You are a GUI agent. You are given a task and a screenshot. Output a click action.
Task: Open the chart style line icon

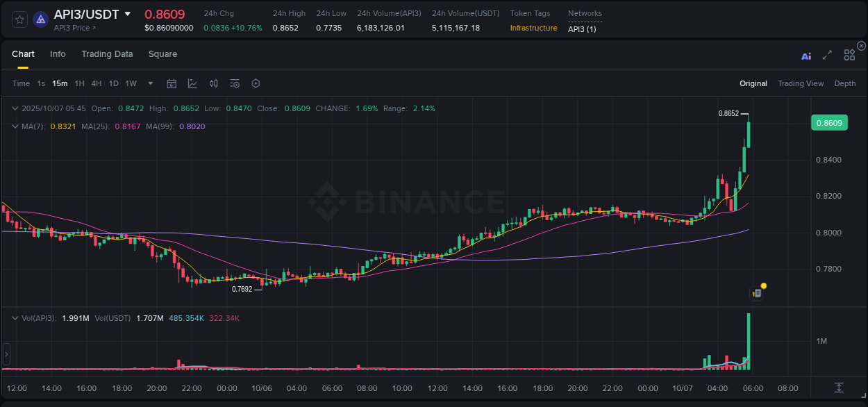click(191, 83)
